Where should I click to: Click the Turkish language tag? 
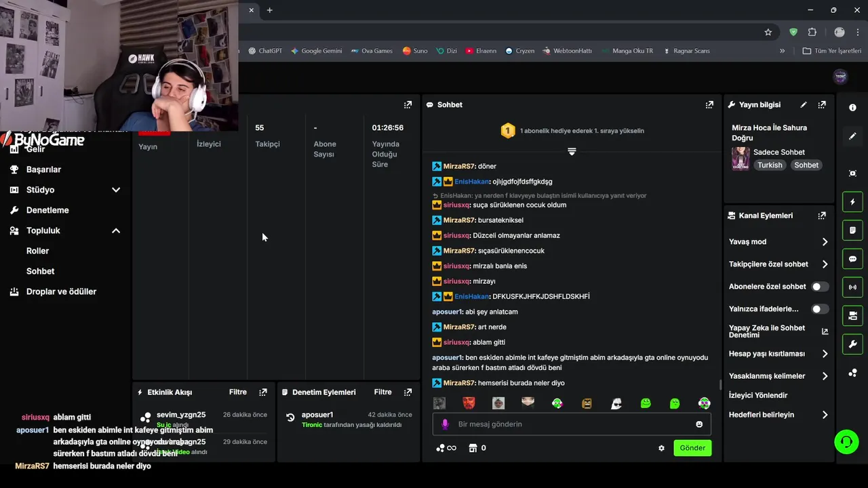pyautogui.click(x=770, y=165)
